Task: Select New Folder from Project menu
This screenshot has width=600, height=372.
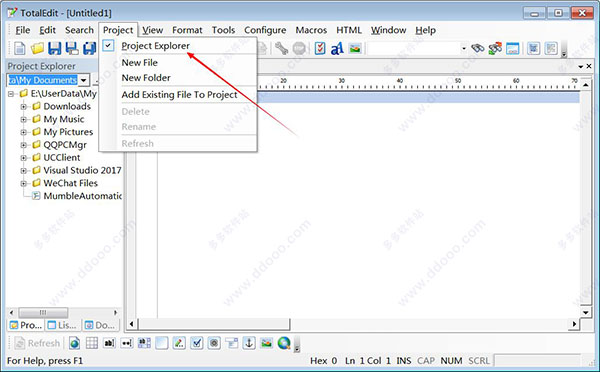Action: (x=146, y=78)
